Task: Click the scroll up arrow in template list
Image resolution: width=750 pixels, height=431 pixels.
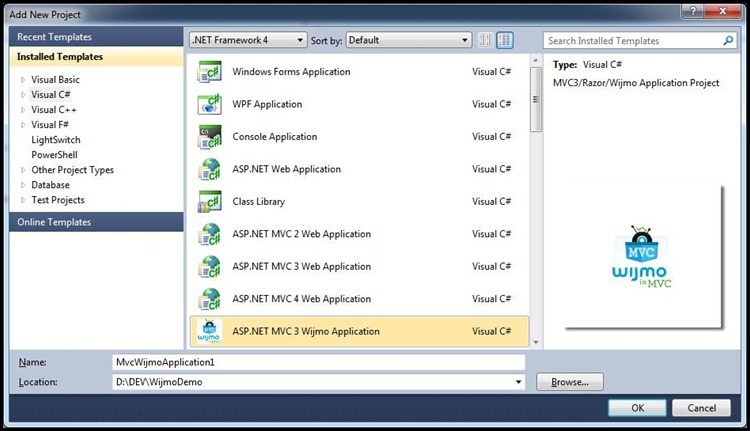Action: tap(536, 60)
